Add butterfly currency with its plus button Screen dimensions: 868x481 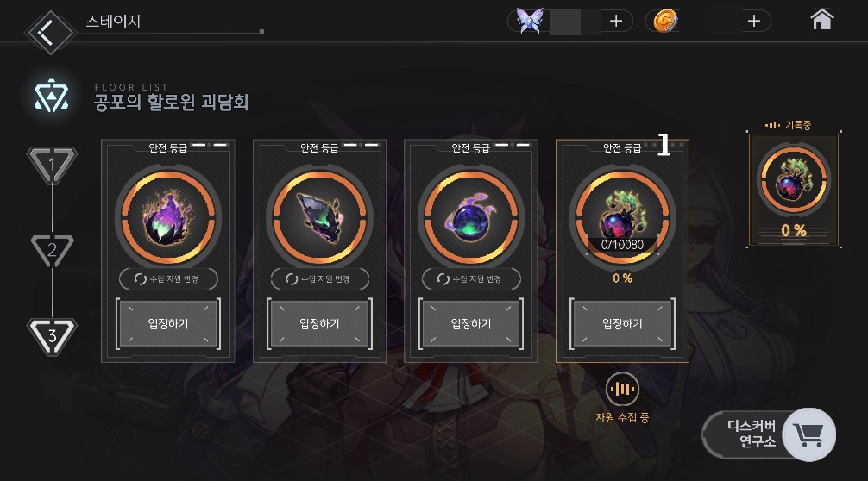click(x=615, y=21)
